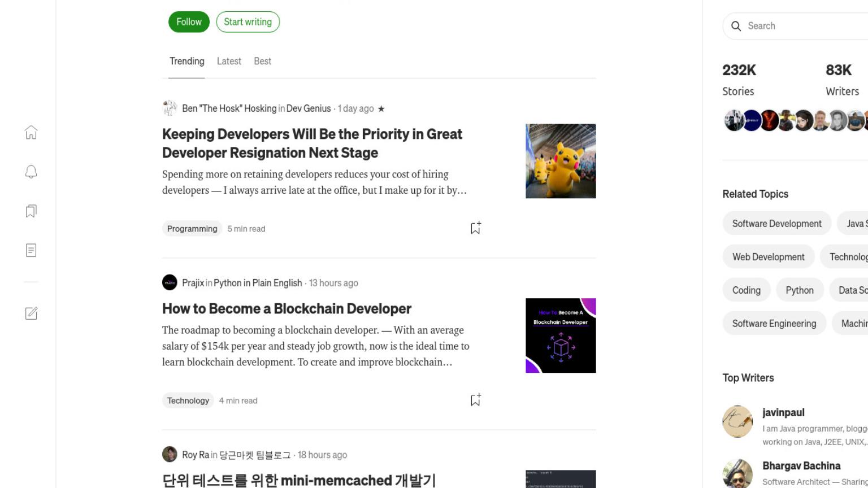
Task: Click the "1 day ago" timestamp
Action: [356, 108]
